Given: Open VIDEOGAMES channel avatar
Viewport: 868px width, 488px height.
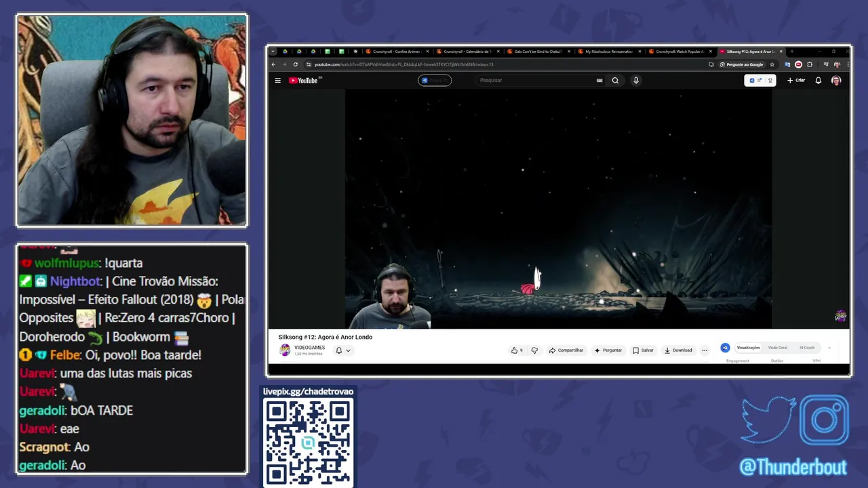Looking at the screenshot, I should click(285, 350).
